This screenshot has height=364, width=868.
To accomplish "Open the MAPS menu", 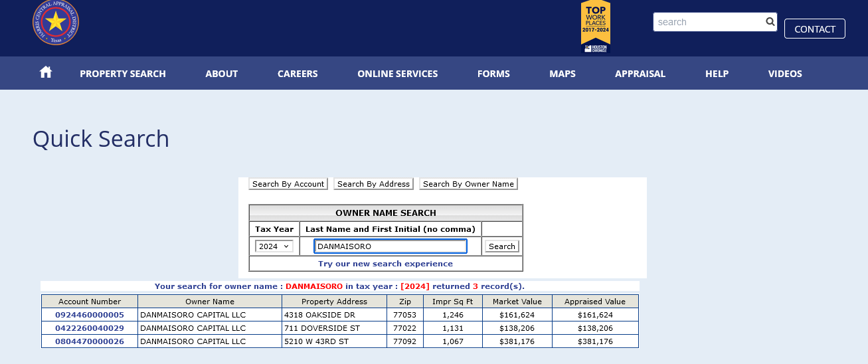I will [x=563, y=74].
